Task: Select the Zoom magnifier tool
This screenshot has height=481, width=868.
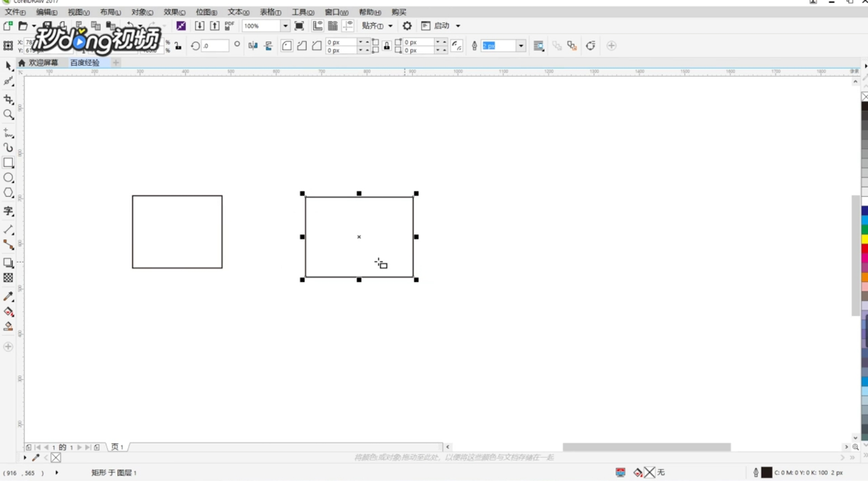Action: [x=8, y=114]
